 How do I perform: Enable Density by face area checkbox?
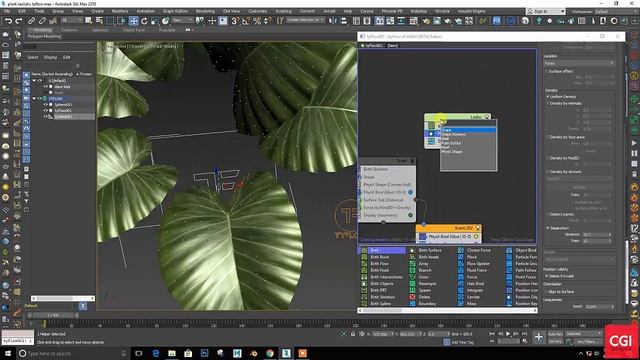(x=548, y=137)
